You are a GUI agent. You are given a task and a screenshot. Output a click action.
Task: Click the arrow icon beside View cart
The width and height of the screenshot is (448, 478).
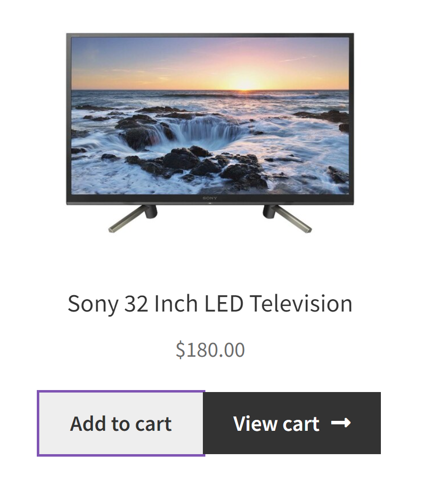341,423
